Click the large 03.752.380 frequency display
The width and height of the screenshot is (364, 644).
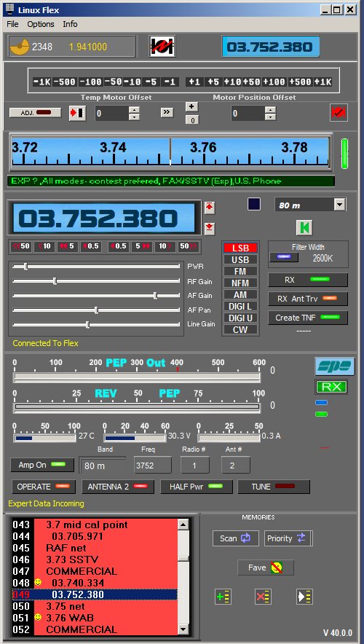104,218
